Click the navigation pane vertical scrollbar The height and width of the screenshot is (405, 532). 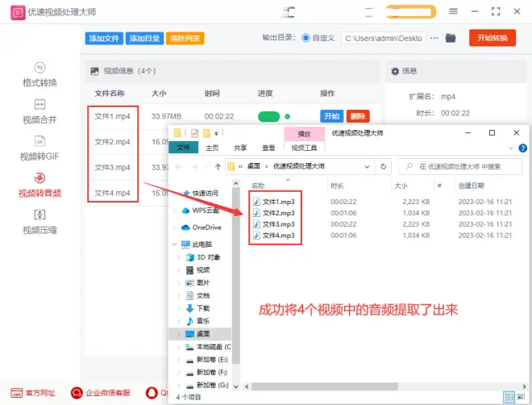[236, 276]
